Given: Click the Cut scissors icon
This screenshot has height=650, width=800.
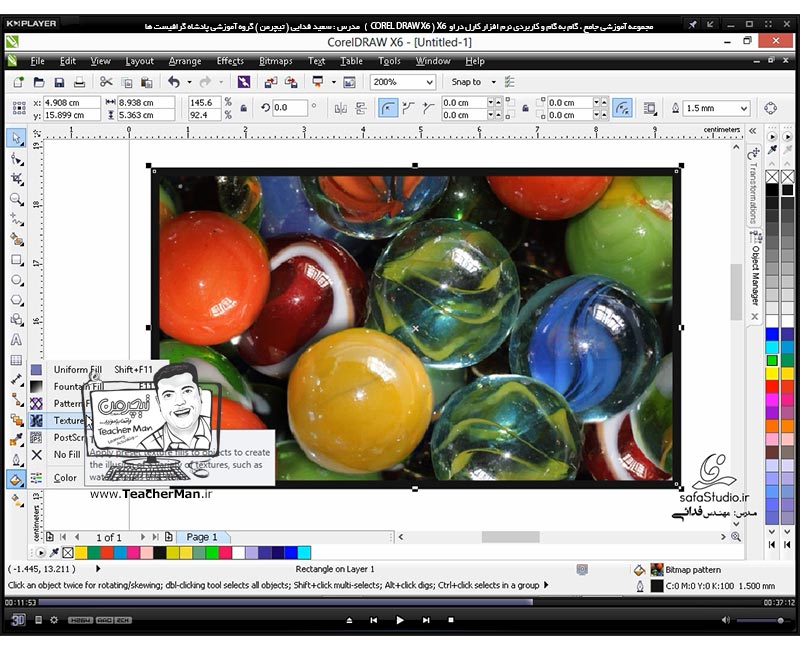Looking at the screenshot, I should pyautogui.click(x=106, y=82).
